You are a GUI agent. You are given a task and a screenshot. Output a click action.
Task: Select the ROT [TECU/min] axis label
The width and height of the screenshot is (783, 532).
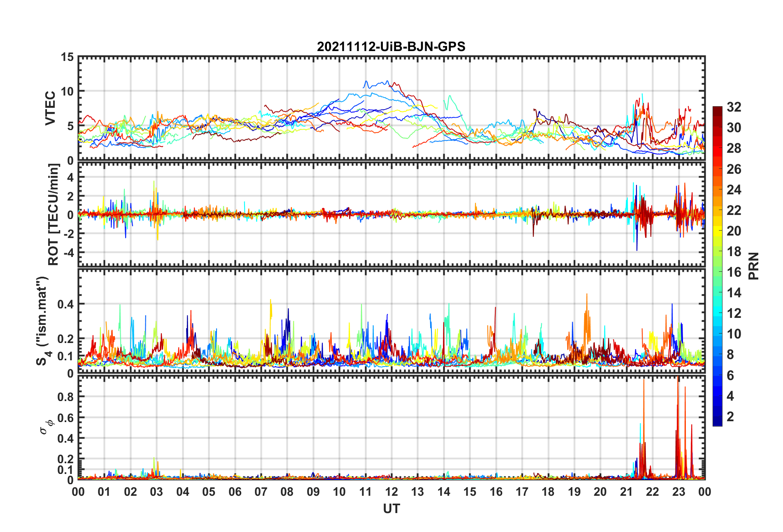54,215
